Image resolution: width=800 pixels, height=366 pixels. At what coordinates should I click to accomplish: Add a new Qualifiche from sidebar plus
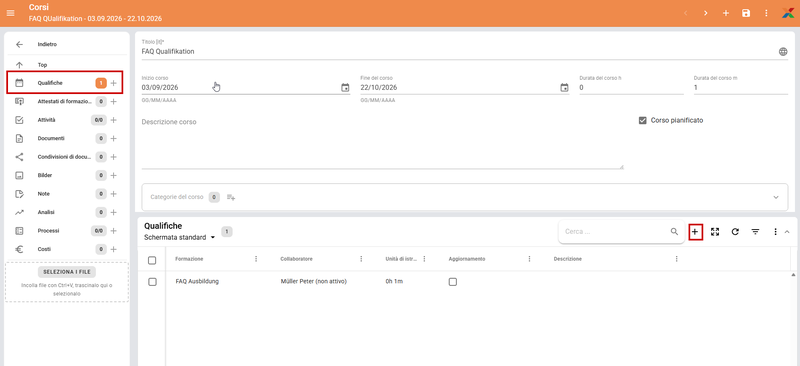click(114, 83)
